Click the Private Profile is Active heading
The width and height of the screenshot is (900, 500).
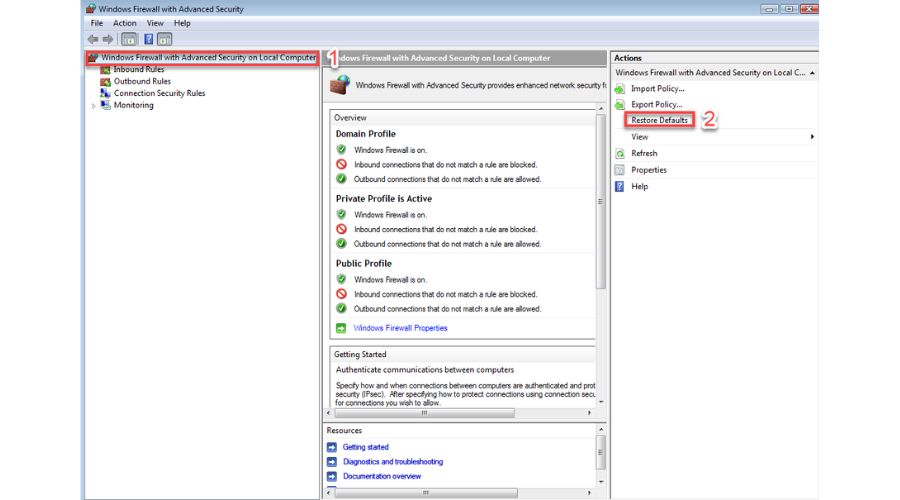pos(383,199)
